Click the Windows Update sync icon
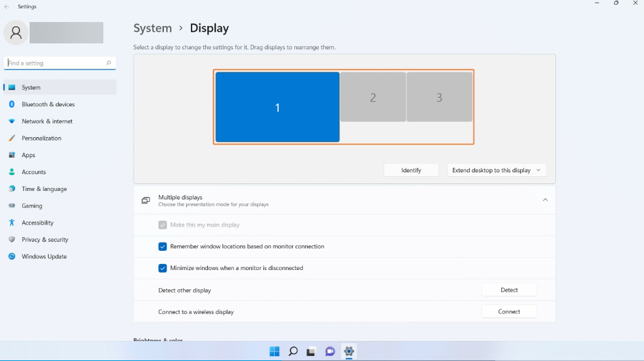Viewport: 644px width, 361px height. point(12,256)
